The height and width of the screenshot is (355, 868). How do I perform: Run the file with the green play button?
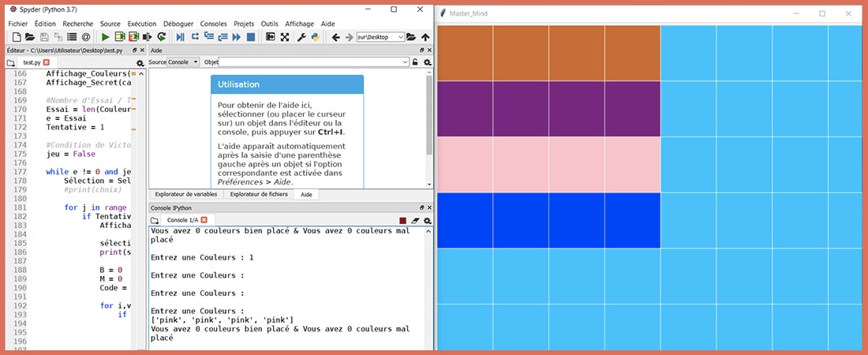(106, 37)
